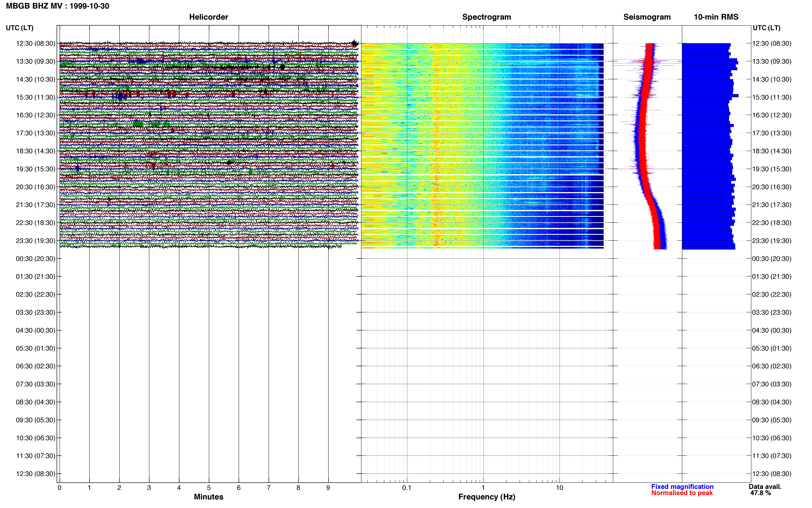Select the Helicorder panel heading
The width and height of the screenshot is (812, 508).
click(209, 17)
